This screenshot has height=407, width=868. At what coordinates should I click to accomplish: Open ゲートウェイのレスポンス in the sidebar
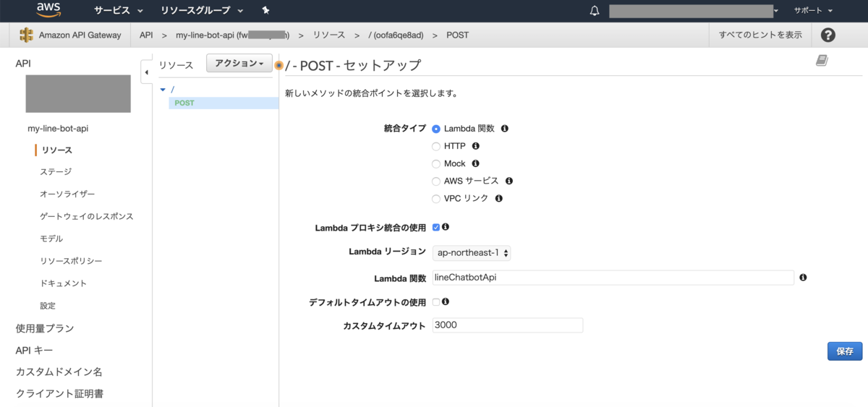coord(87,216)
